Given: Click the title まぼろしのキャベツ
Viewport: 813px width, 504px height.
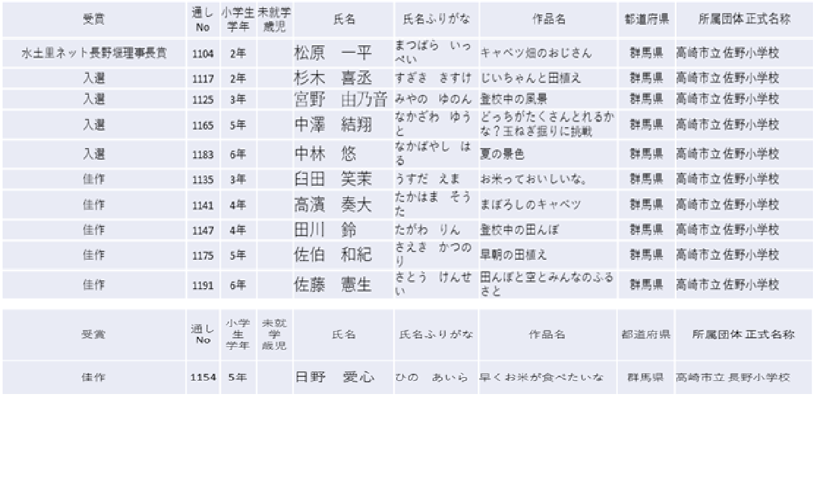Looking at the screenshot, I should pos(530,205).
